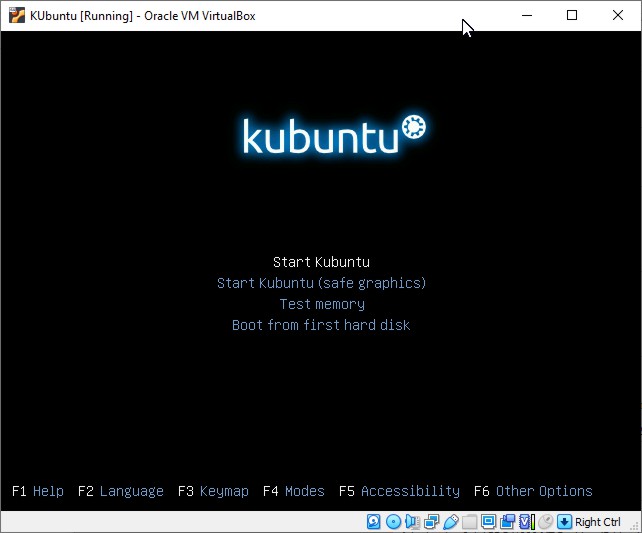Click the kubuntu logo on splash
This screenshot has width=642, height=533.
coord(334,134)
